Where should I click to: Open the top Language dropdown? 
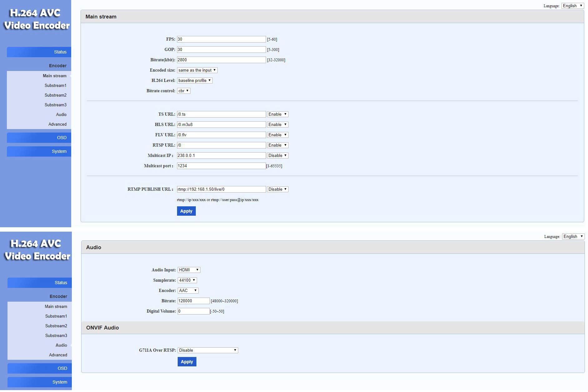572,6
